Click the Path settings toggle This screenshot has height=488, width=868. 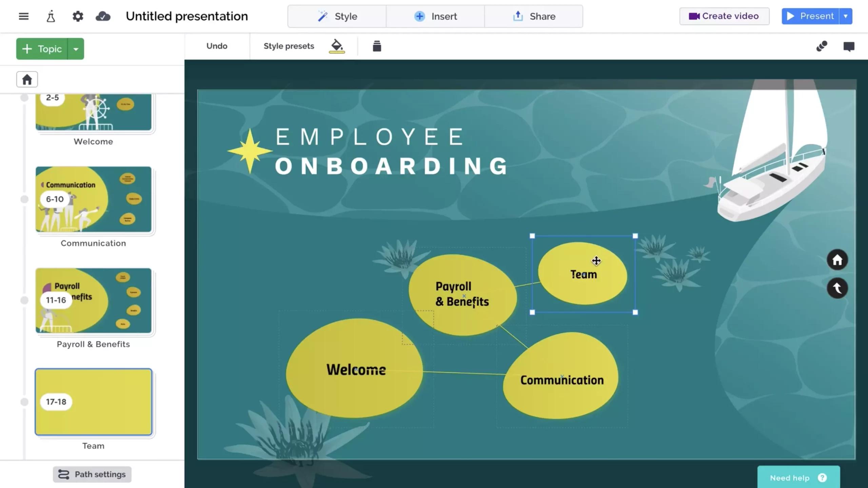coord(92,474)
